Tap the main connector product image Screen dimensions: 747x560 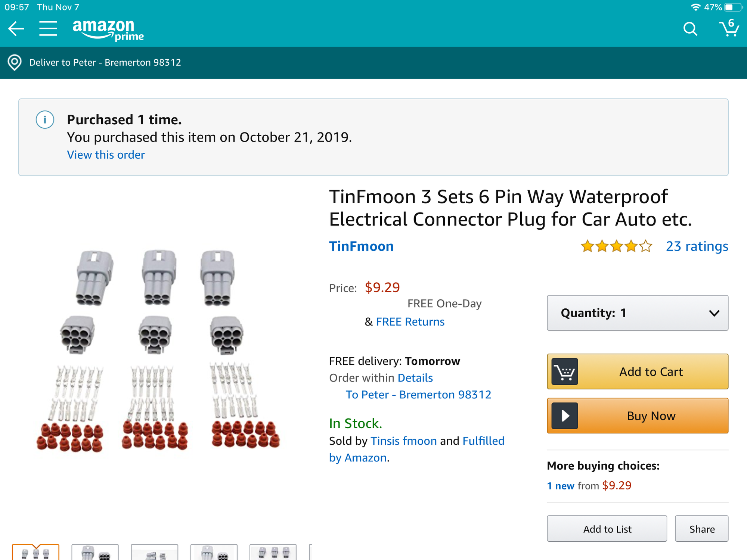[158, 351]
